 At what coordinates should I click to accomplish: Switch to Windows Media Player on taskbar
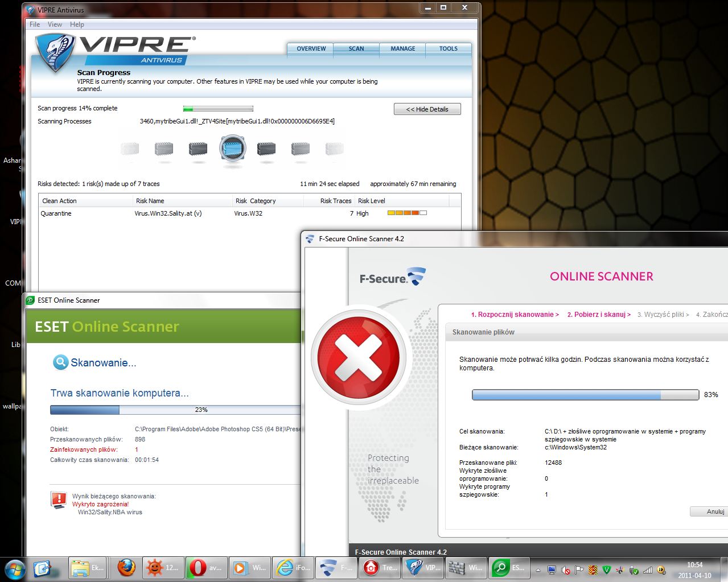pos(250,568)
